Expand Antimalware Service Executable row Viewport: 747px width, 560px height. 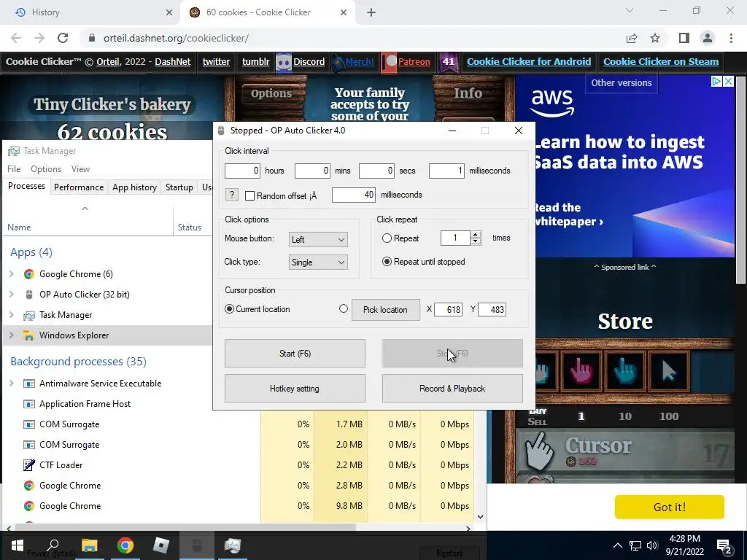(x=12, y=384)
